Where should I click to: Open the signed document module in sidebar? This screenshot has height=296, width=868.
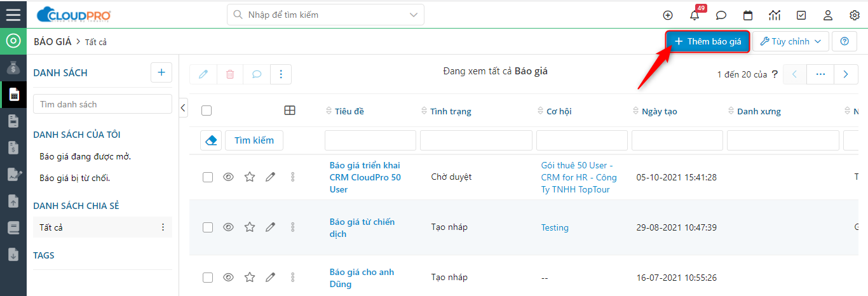pos(13,175)
